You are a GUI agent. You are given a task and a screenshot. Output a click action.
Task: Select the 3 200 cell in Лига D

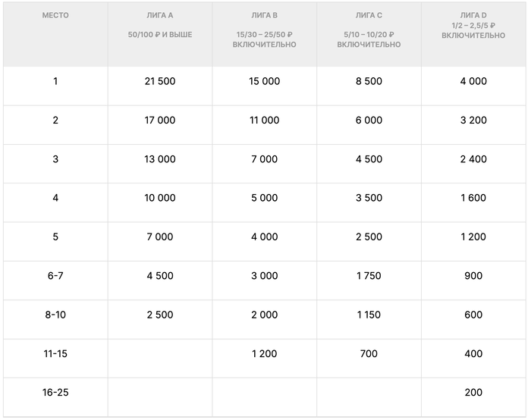[x=473, y=120]
